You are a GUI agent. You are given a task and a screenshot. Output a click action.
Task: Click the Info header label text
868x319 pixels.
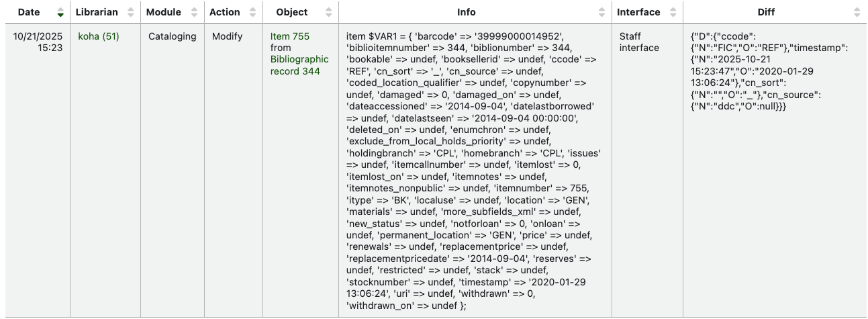tap(467, 12)
